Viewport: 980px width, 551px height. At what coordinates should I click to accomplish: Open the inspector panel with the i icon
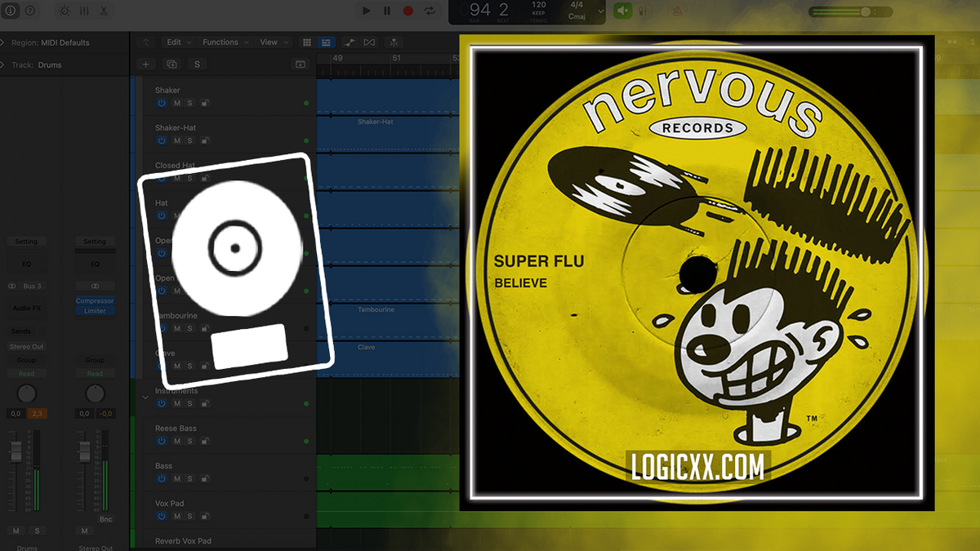pyautogui.click(x=10, y=11)
